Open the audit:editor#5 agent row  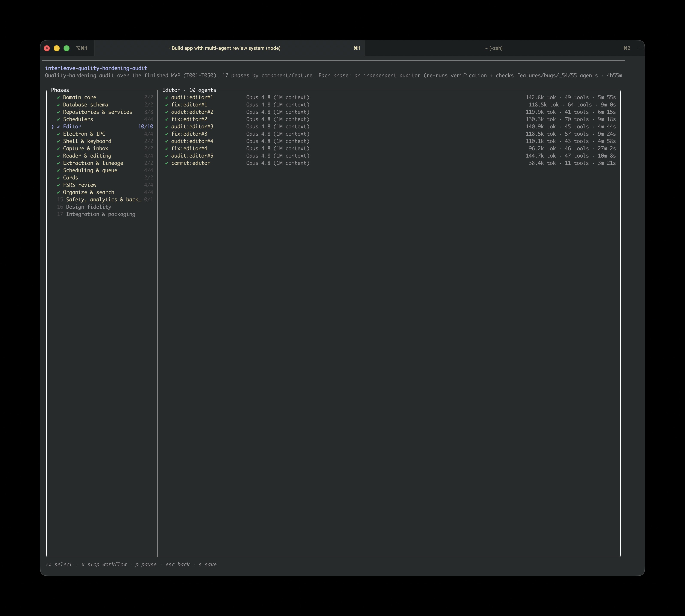point(390,156)
